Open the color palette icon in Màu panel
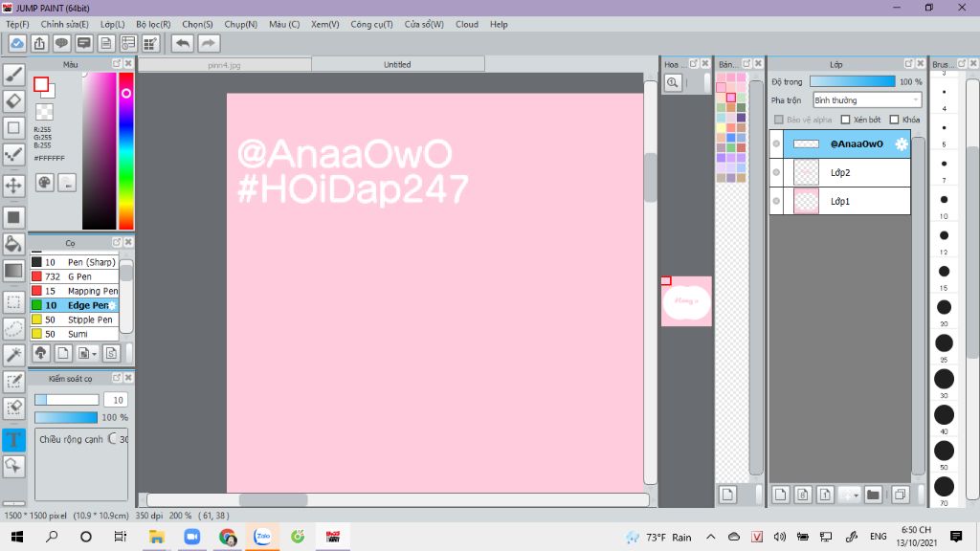Screen dimensions: 980x551 [x=44, y=183]
